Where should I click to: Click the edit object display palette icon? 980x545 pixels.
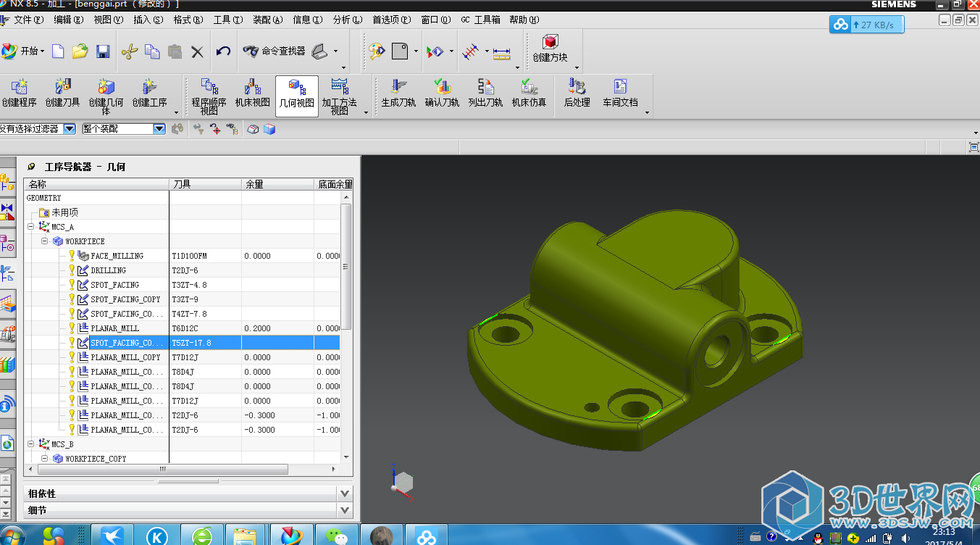[x=377, y=51]
